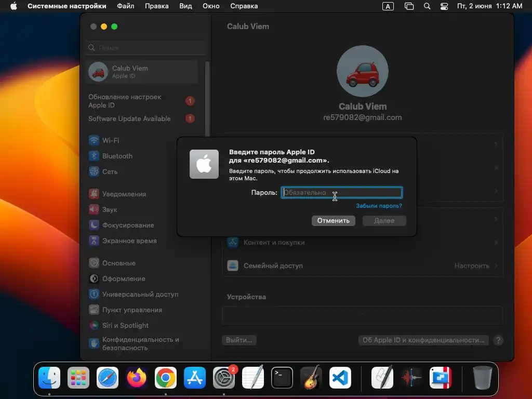Click the Забыли пароль? link
Screen dimensions: 532x399
point(379,206)
